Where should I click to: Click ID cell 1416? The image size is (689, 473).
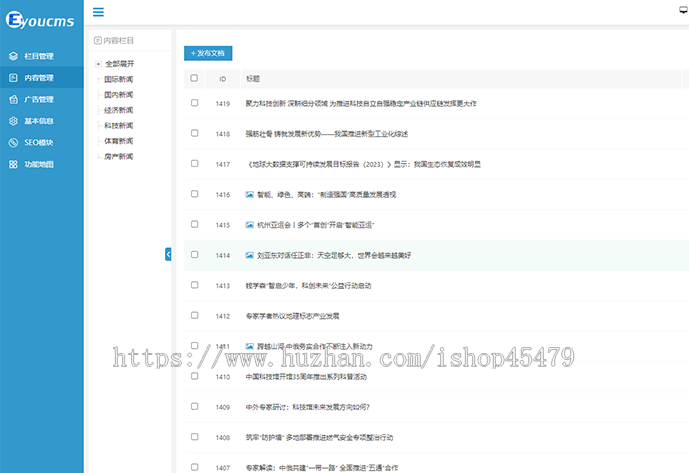pos(223,194)
